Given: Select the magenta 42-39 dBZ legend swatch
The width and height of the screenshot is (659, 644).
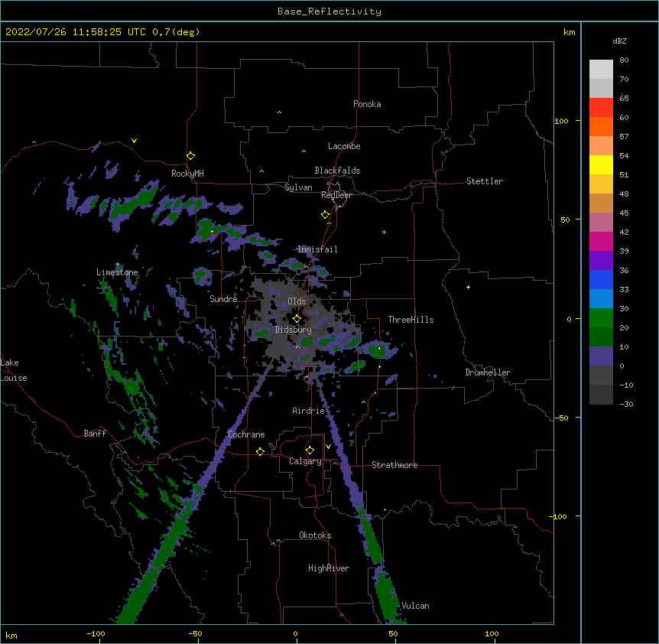Looking at the screenshot, I should click(x=601, y=241).
